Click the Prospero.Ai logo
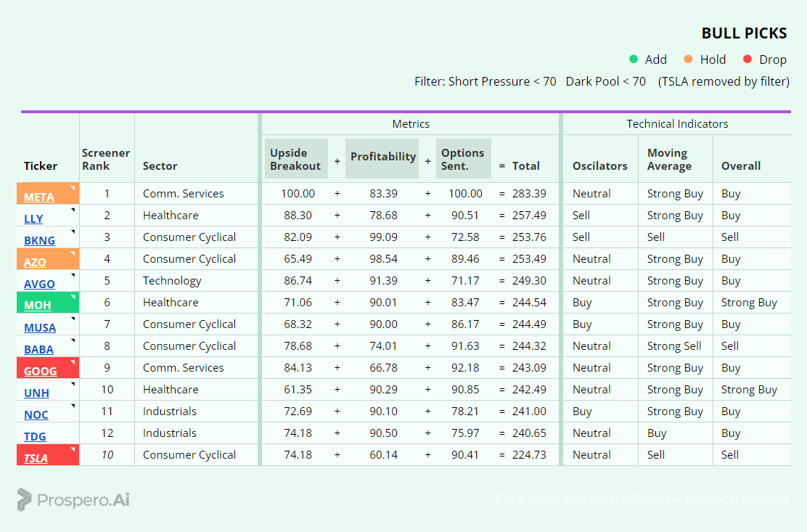The width and height of the screenshot is (807, 532). (73, 499)
